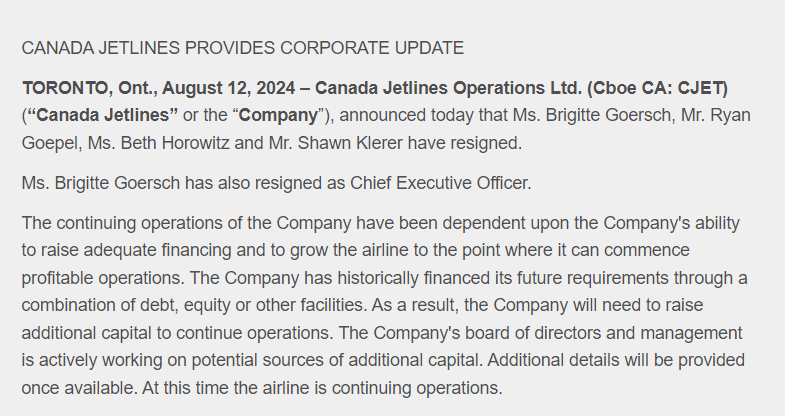Click 'Chief Executive Officer' in the second paragraph
The image size is (785, 416).
[439, 183]
